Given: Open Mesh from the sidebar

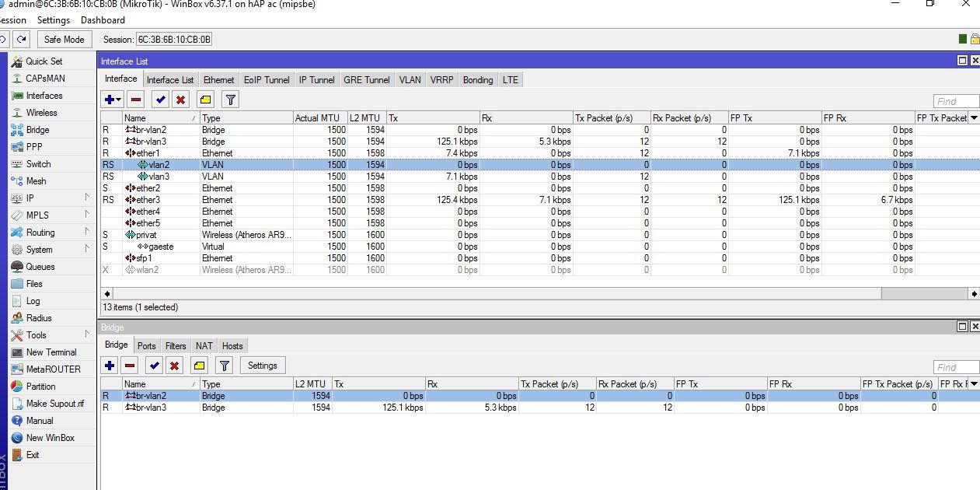Looking at the screenshot, I should coord(36,181).
